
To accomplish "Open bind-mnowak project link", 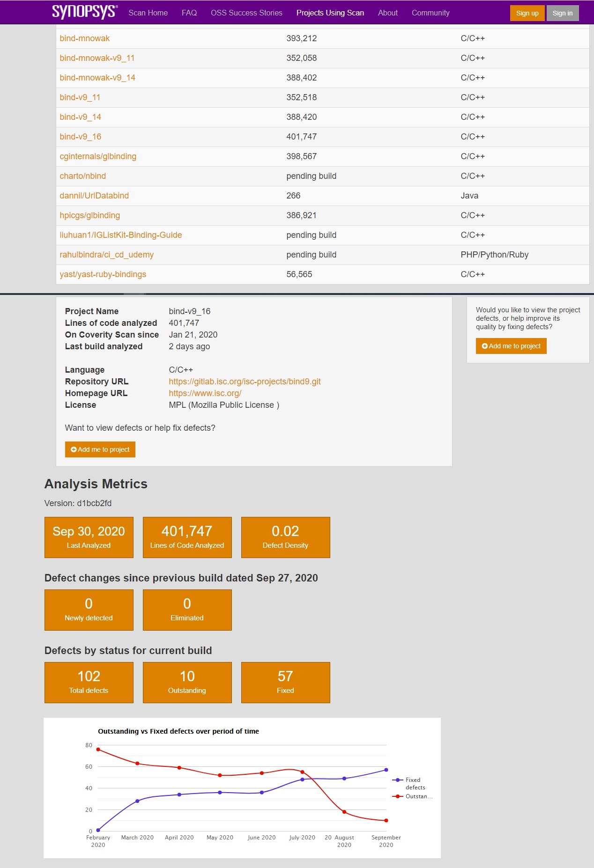I will point(85,38).
